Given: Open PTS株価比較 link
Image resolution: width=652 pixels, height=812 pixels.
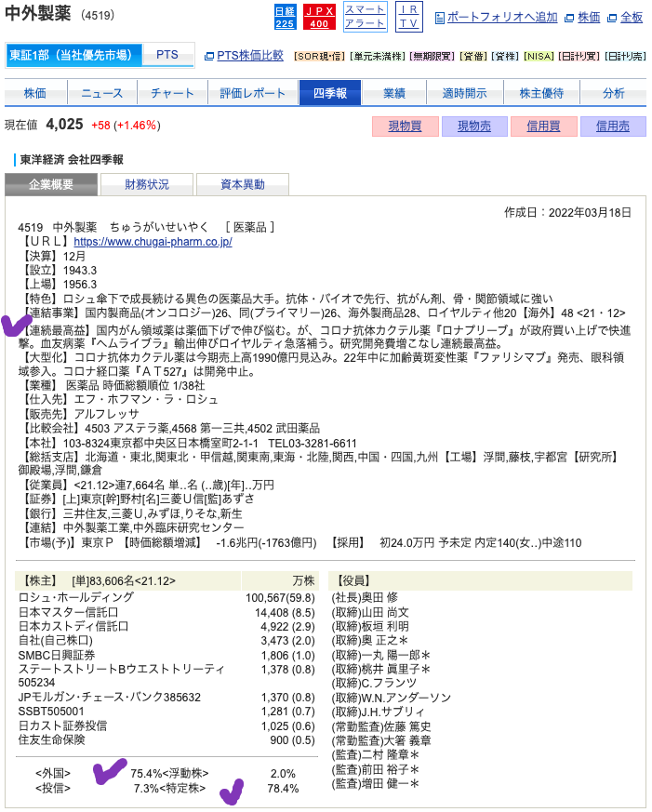Looking at the screenshot, I should (250, 56).
